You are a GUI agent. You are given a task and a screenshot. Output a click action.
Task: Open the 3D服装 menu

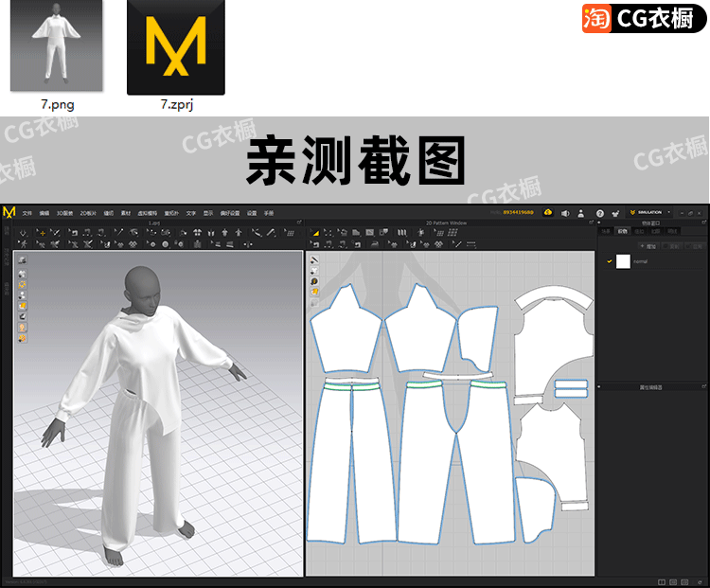(64, 213)
